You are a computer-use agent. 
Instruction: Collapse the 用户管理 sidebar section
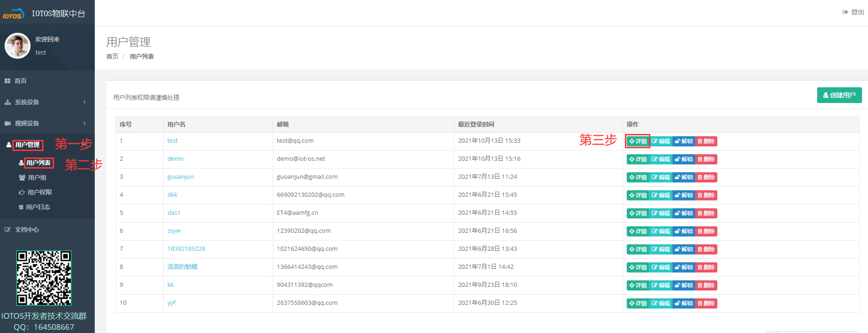[27, 145]
